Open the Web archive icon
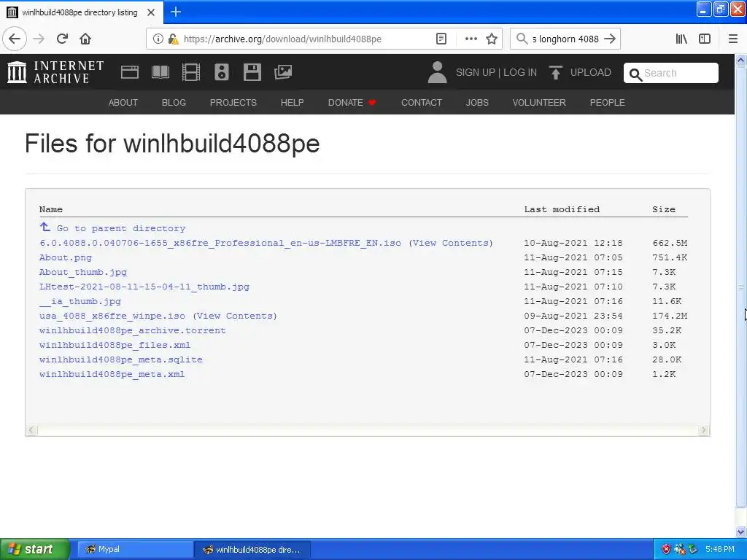 (x=130, y=72)
